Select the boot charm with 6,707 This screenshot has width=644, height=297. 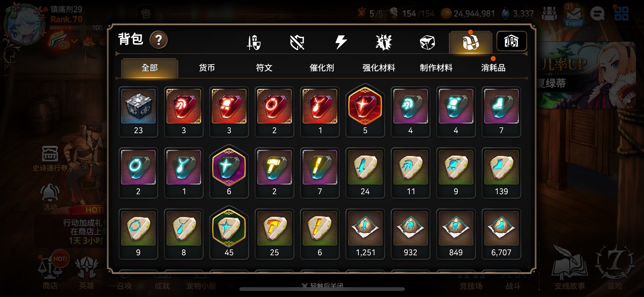[501, 234]
